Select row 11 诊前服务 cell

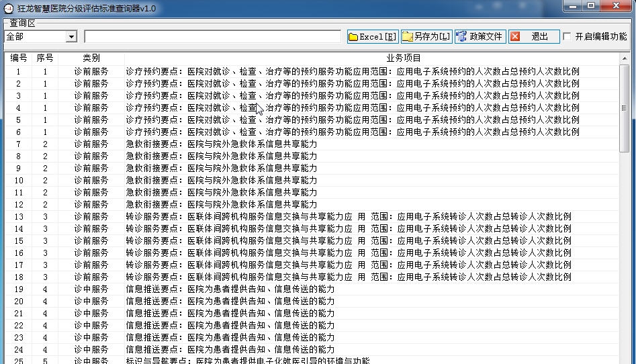pyautogui.click(x=91, y=192)
